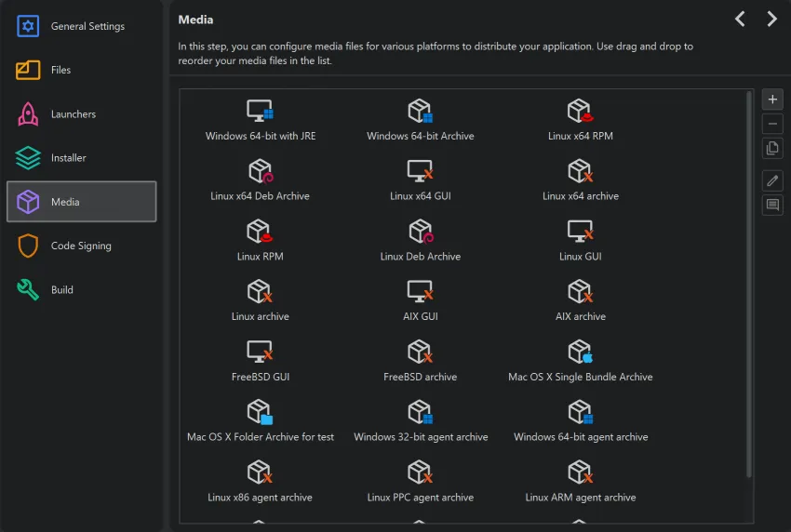
Task: Select AIX archive media icon
Action: click(x=580, y=291)
